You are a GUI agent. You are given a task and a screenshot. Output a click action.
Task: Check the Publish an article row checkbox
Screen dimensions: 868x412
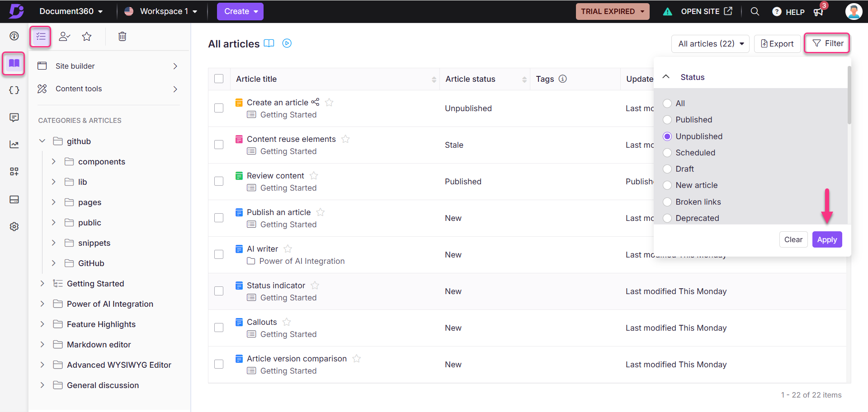219,218
